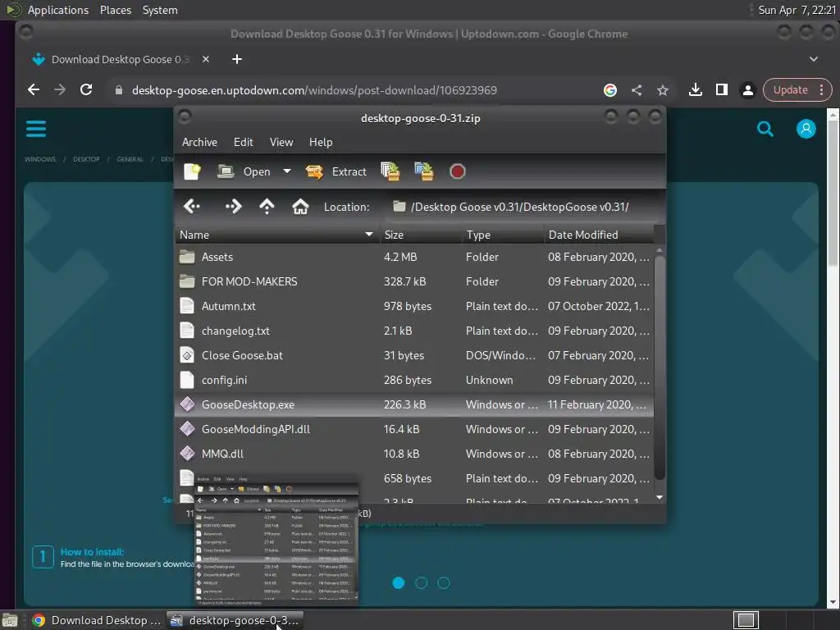Select the Assets folder
The width and height of the screenshot is (840, 630).
click(414, 257)
